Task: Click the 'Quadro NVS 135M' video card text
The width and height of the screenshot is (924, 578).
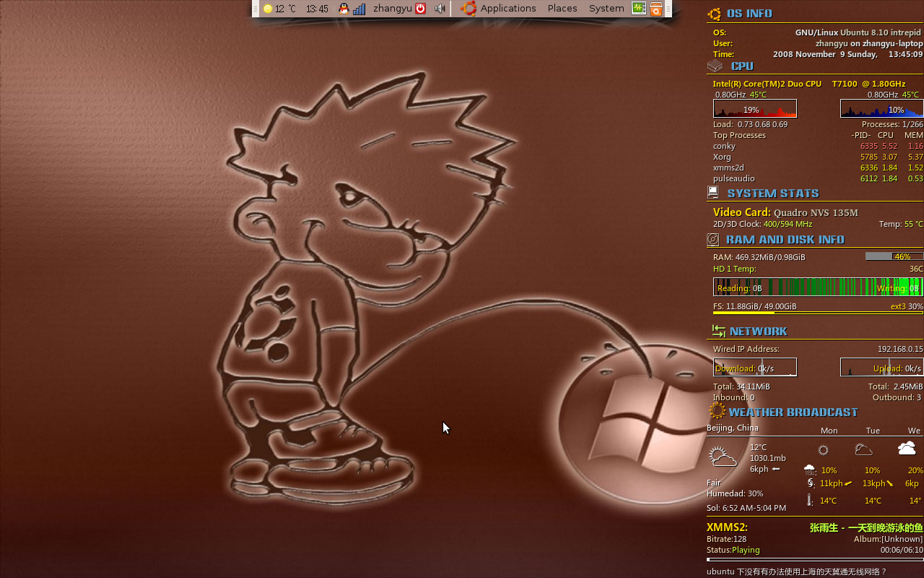Action: [816, 212]
